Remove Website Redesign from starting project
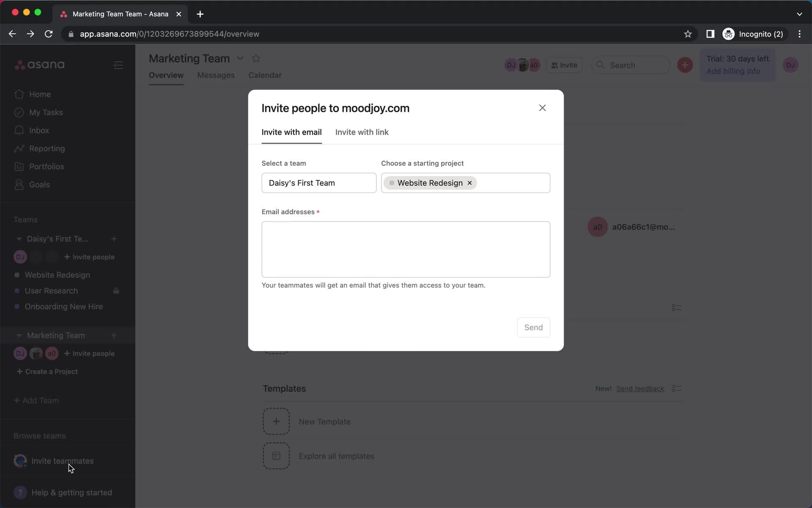This screenshot has height=508, width=812. click(469, 183)
